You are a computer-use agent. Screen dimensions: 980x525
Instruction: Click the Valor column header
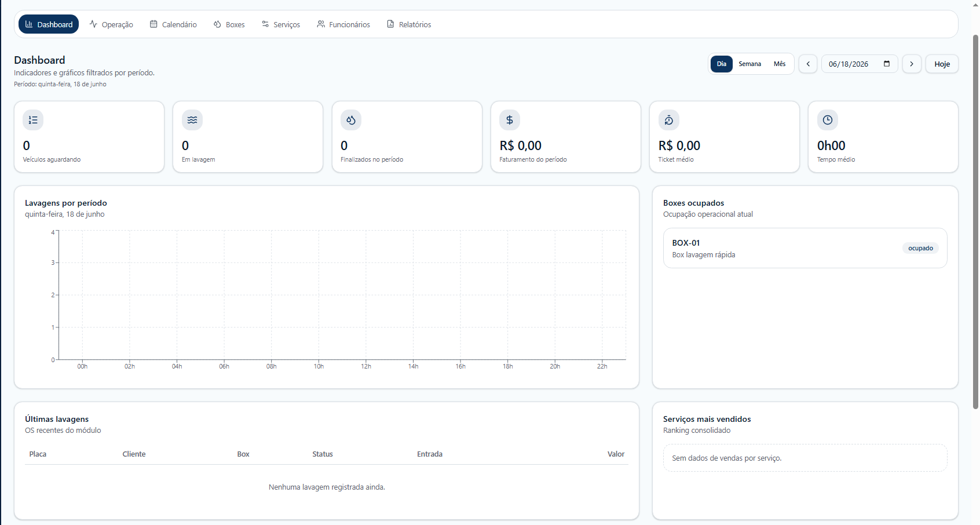(616, 454)
